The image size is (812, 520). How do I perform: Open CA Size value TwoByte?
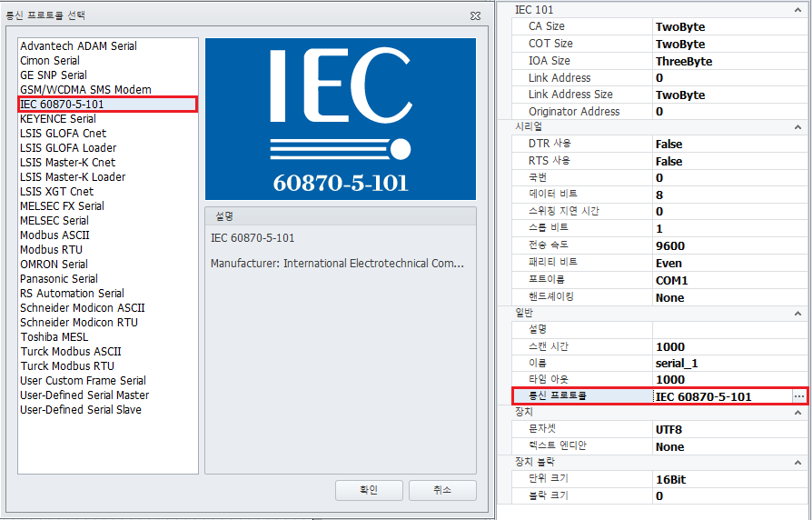pos(729,26)
